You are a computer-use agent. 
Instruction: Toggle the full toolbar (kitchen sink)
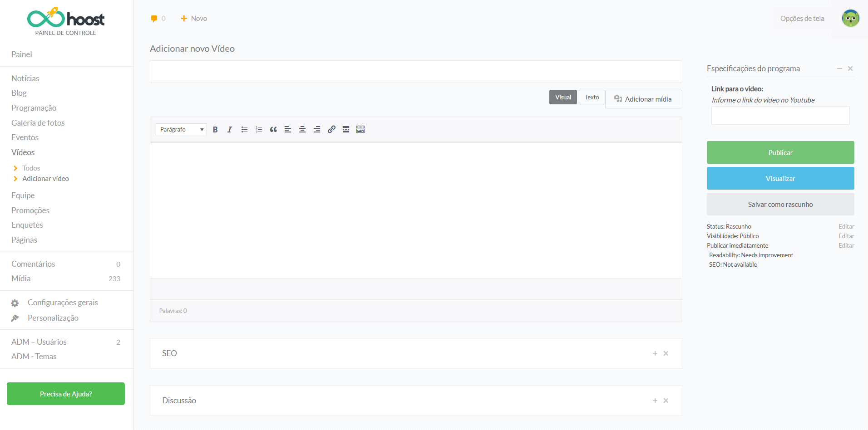(360, 130)
